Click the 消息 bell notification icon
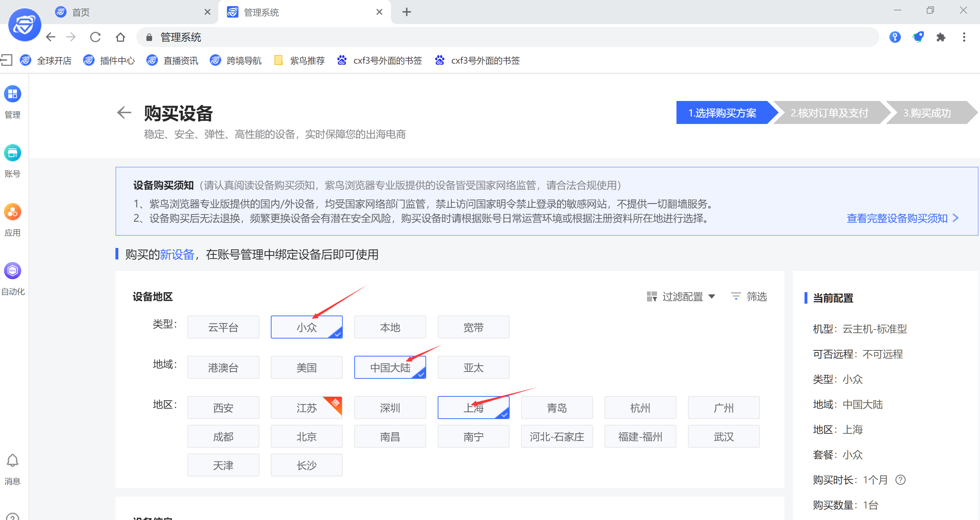 point(12,461)
